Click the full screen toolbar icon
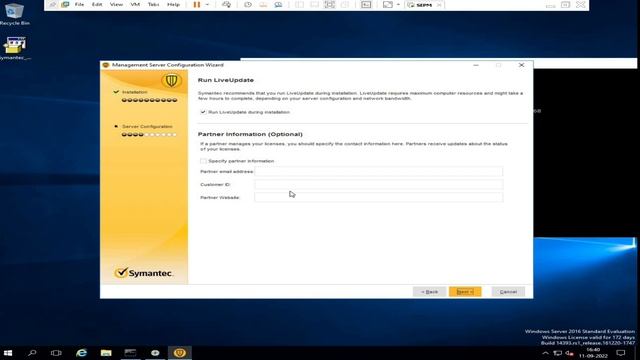Screen dimensions: 640x360 (329, 4)
